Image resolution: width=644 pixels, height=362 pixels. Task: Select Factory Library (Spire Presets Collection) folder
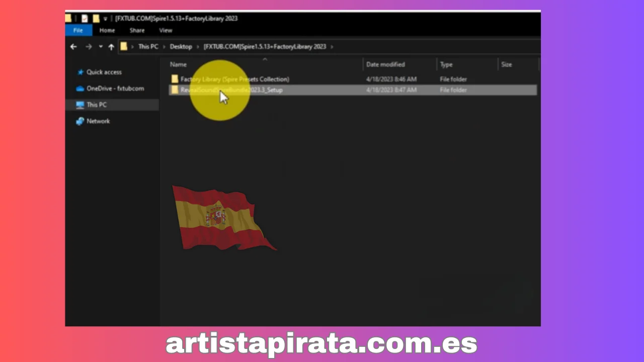tap(235, 79)
